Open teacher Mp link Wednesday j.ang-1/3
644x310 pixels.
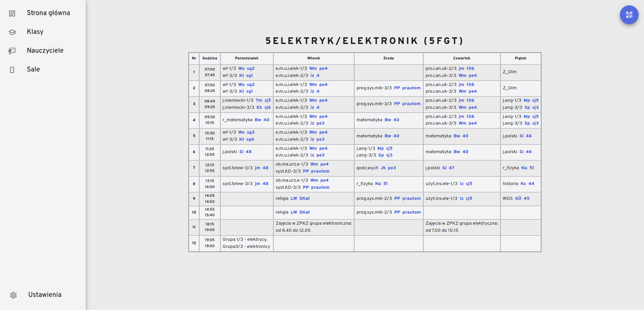point(380,148)
